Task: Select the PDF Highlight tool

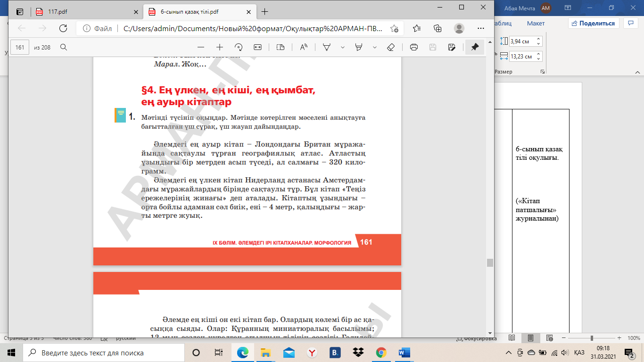Action: click(x=359, y=47)
